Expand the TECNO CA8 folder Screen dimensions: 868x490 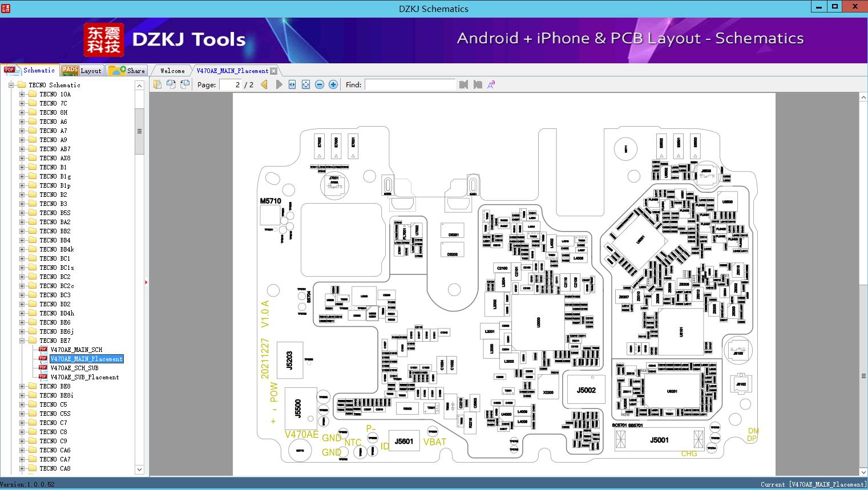22,468
